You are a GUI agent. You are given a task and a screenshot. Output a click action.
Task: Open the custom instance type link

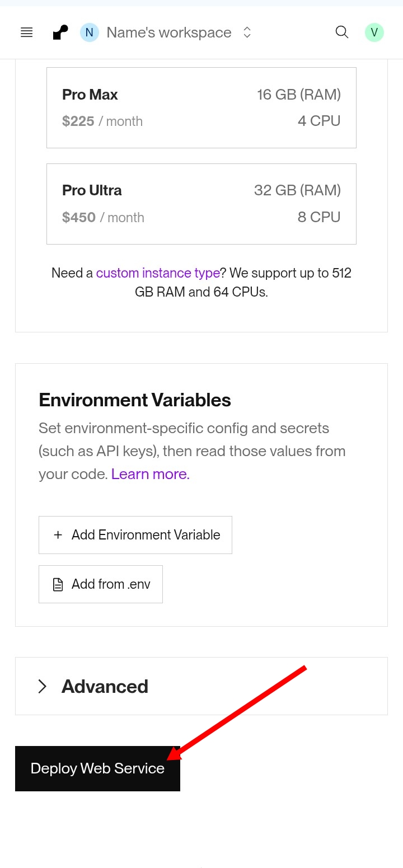click(x=158, y=273)
